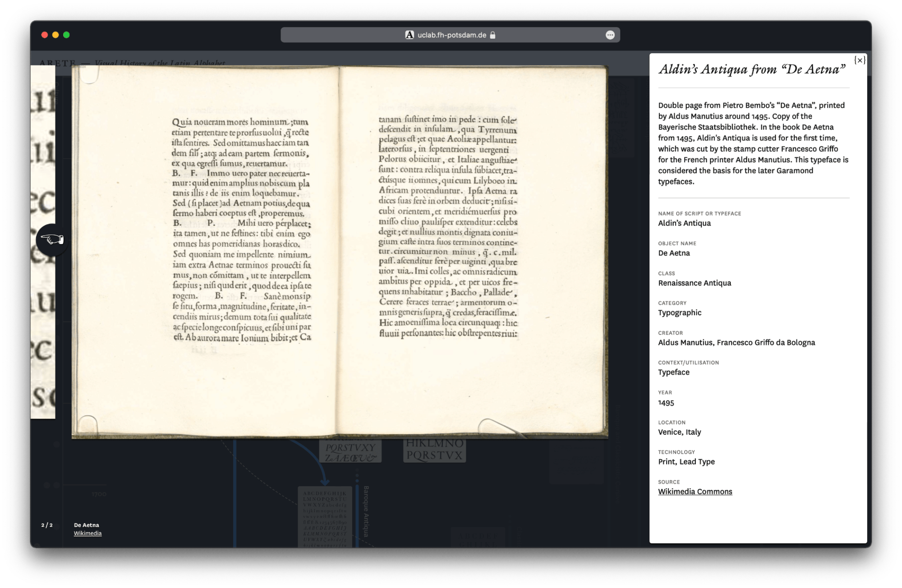Image resolution: width=902 pixels, height=588 pixels.
Task: Select the 'Typeface' context value
Action: point(674,372)
